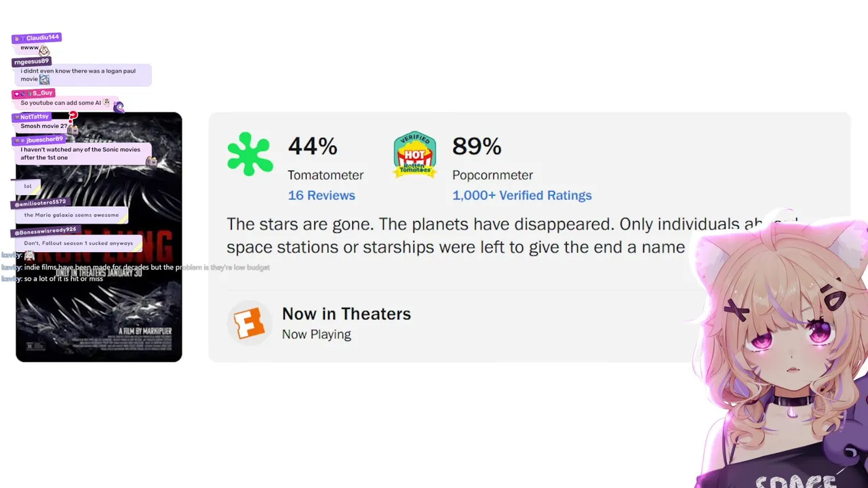868x488 pixels.
Task: Click the 89% Popcornmeter score
Action: 477,146
